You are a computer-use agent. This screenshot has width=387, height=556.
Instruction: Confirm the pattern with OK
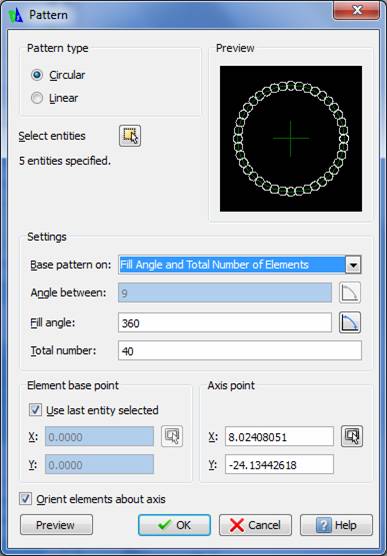tap(174, 525)
